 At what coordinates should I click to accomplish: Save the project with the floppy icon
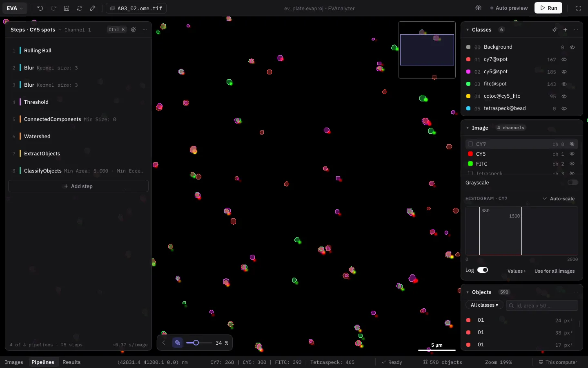[67, 8]
